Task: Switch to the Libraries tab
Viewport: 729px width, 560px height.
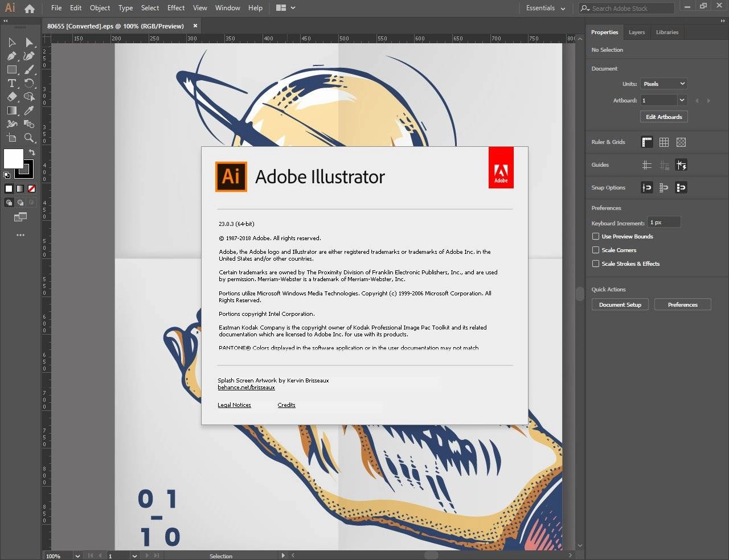Action: 667,32
